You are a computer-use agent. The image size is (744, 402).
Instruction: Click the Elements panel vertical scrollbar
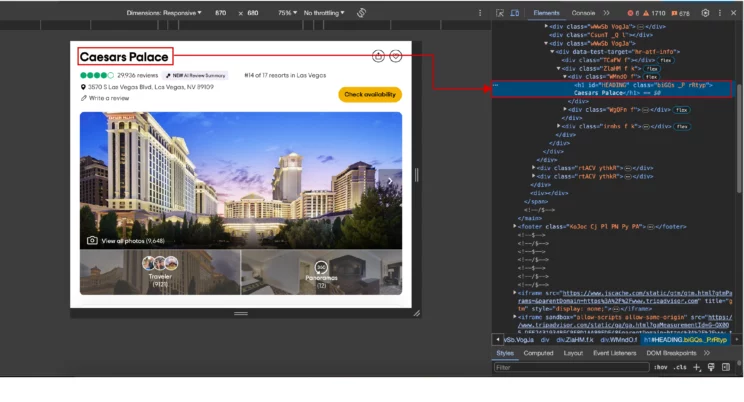pos(739,138)
